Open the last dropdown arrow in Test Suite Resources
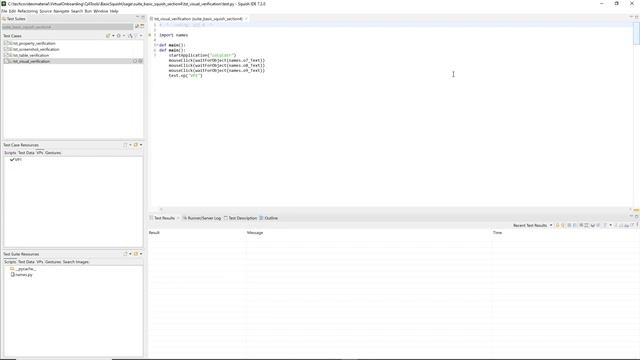Screen dimensions: 640x360 [x=141, y=254]
